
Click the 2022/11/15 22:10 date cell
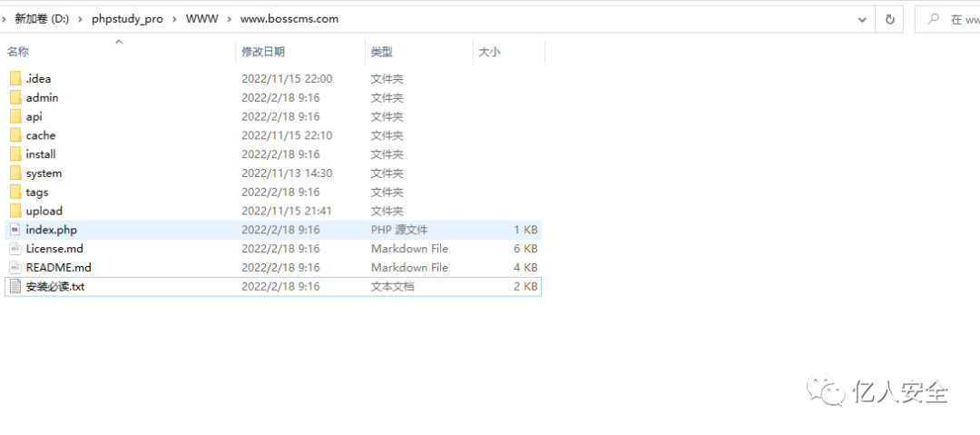pyautogui.click(x=287, y=135)
